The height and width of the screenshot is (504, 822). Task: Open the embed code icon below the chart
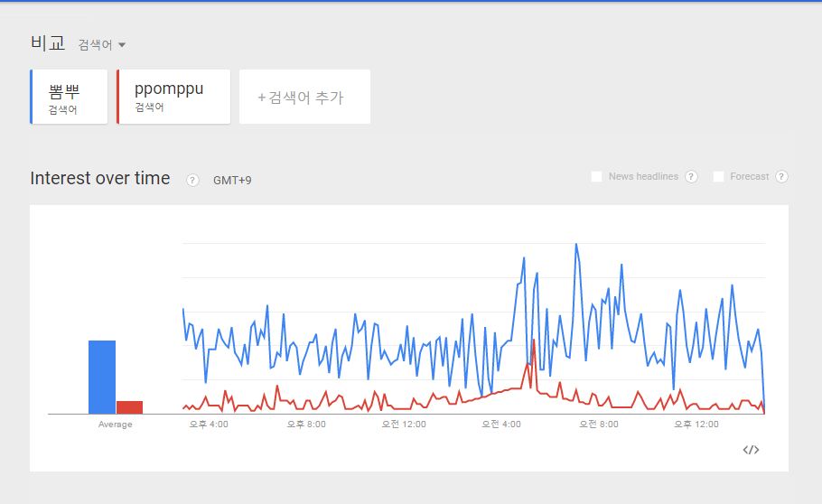click(751, 450)
